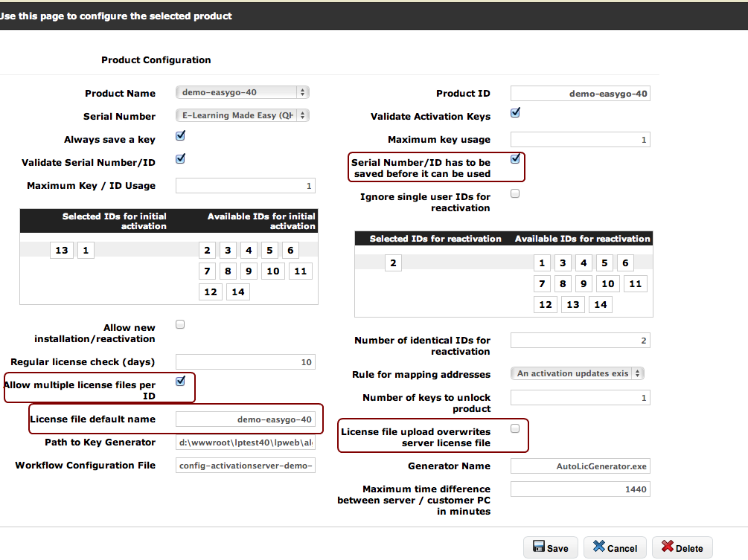
Task: Click available initial activation ID 5
Action: [x=269, y=250]
